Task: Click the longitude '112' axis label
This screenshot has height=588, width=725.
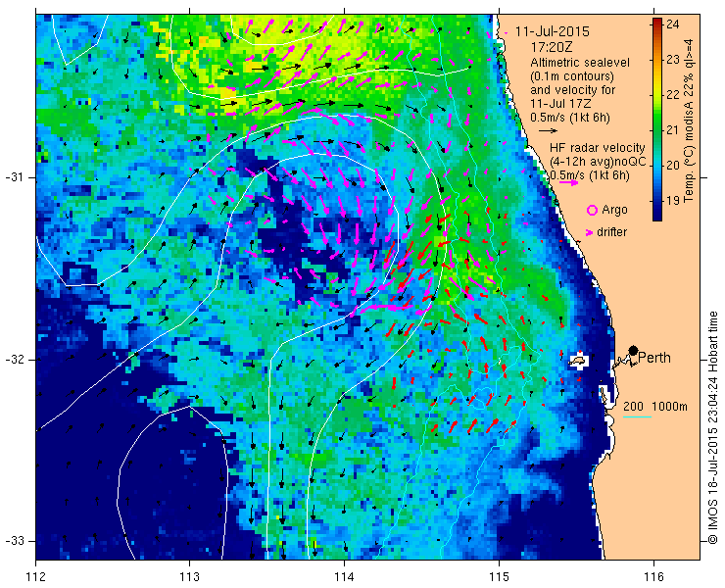Action: [35, 576]
